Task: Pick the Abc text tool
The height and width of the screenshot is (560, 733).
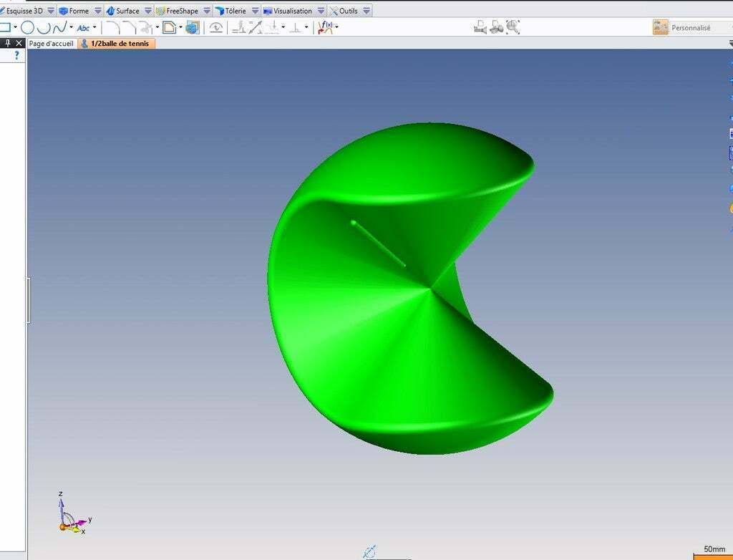Action: coord(83,28)
